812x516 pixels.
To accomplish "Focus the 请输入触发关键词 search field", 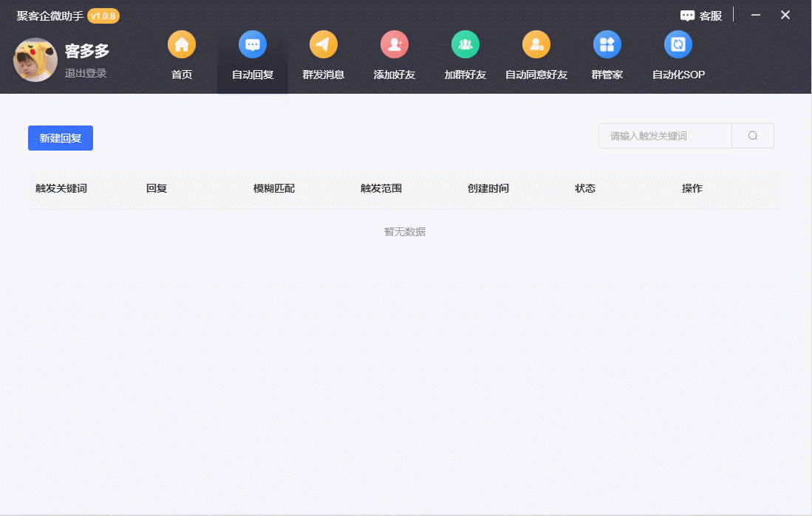I will pyautogui.click(x=665, y=136).
